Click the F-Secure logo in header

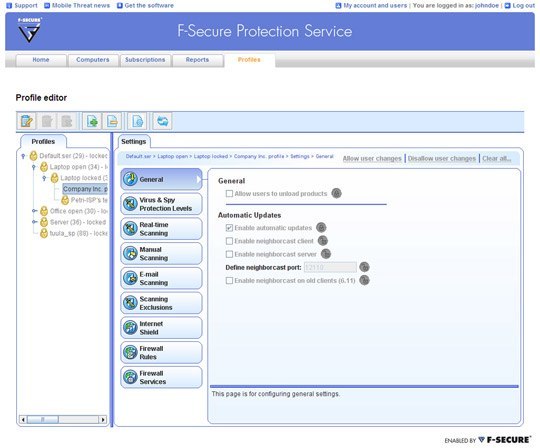pyautogui.click(x=29, y=30)
